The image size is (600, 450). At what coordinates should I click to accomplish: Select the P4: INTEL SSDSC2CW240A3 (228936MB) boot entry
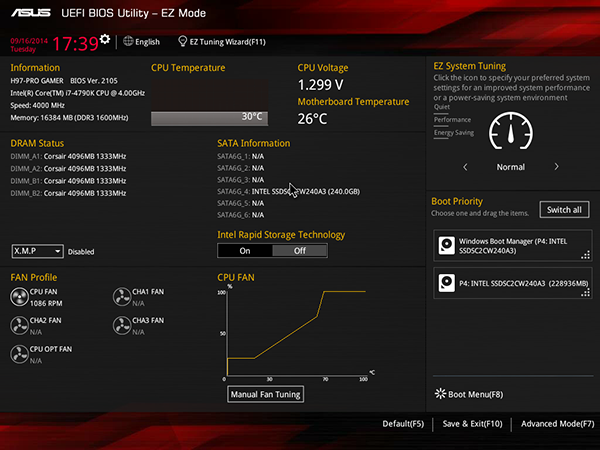513,283
